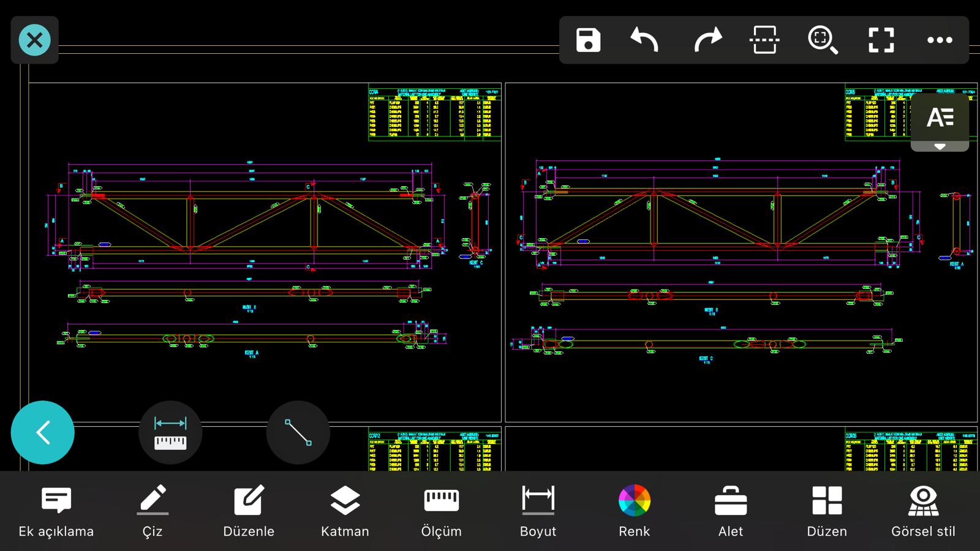The width and height of the screenshot is (980, 551).
Task: Open the Renk color wheel picker
Action: click(634, 511)
